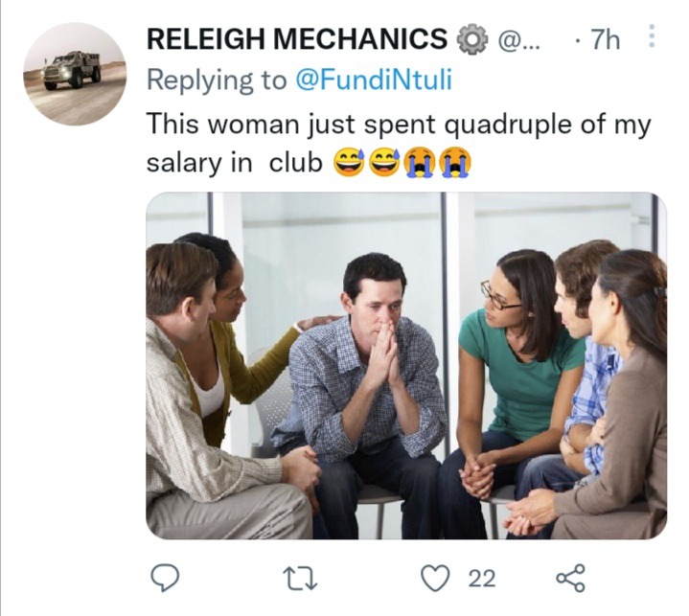Expand the attached support group photo
Viewport: 689px width, 616px height.
pyautogui.click(x=406, y=366)
